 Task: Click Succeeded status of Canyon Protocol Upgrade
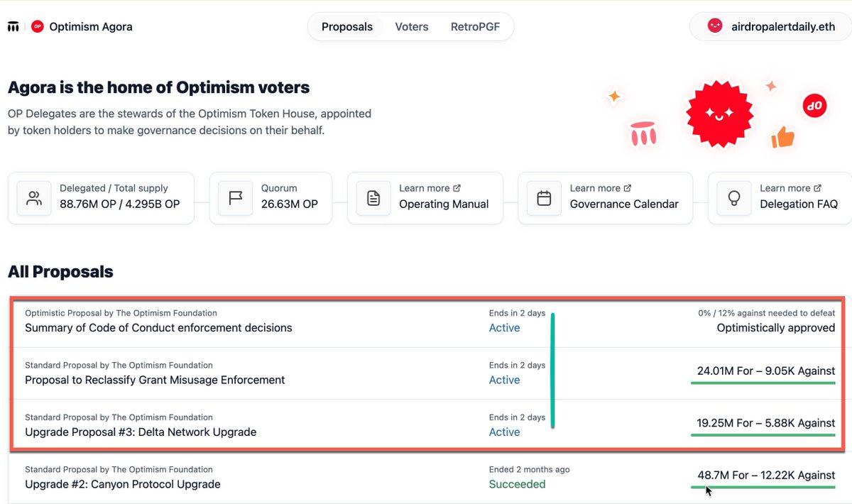[517, 484]
